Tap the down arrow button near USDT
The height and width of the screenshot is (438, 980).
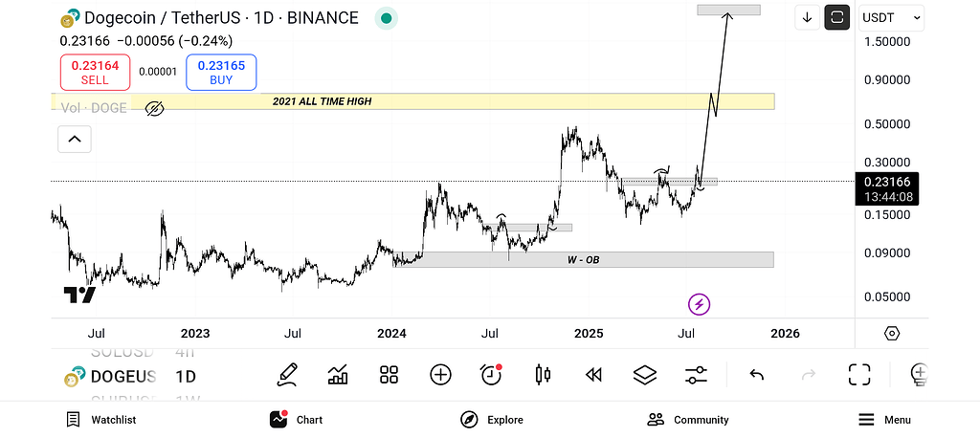807,17
